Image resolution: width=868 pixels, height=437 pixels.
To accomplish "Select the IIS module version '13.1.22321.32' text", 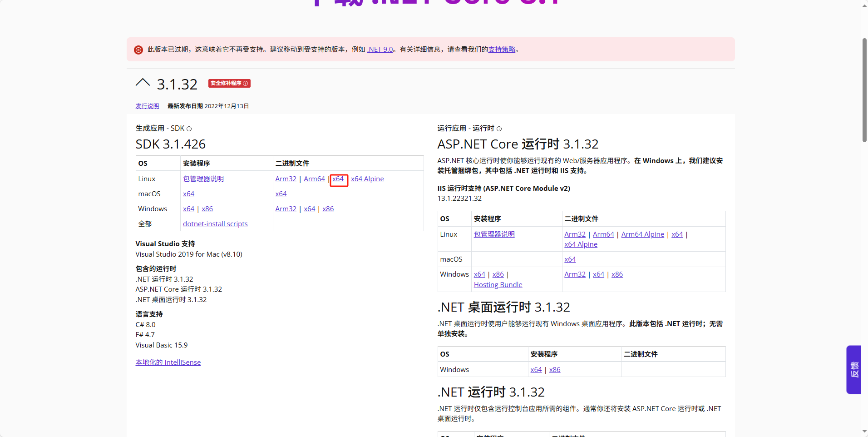I will [x=459, y=199].
